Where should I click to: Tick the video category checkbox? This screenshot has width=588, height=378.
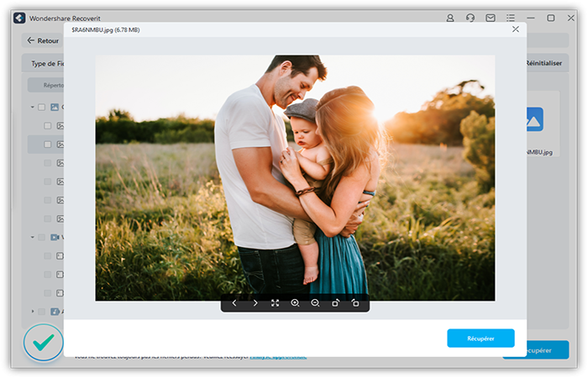pyautogui.click(x=42, y=238)
